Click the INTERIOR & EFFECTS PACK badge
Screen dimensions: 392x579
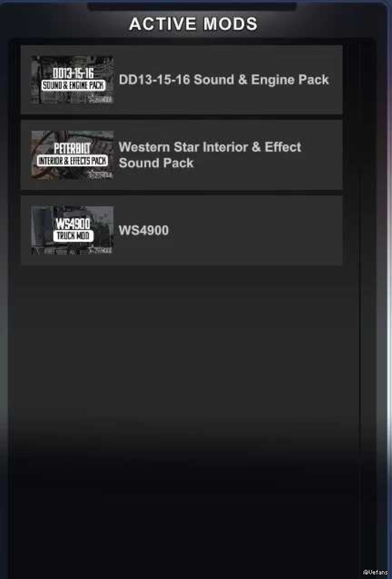click(x=72, y=161)
